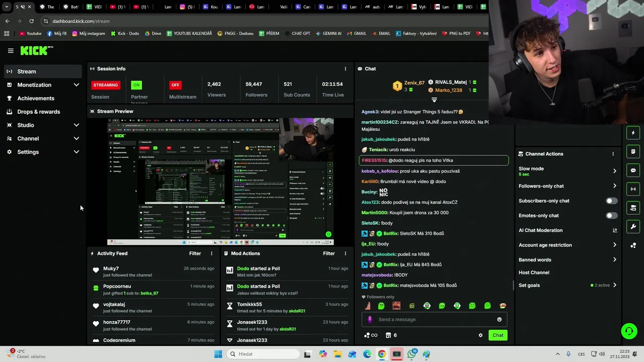The image size is (644, 362).
Task: Open the Session Info options menu
Action: click(345, 69)
